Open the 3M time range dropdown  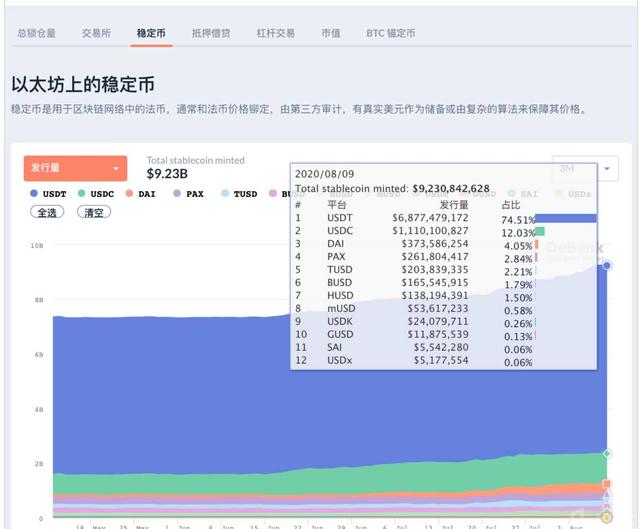pyautogui.click(x=585, y=168)
